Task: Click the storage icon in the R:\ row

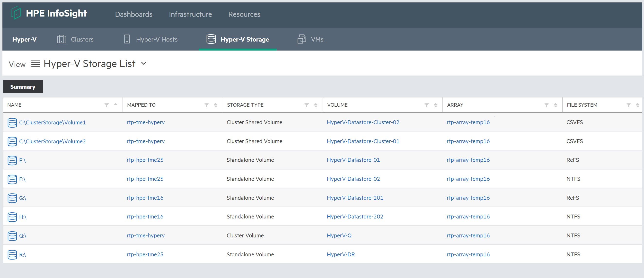Action: pyautogui.click(x=12, y=255)
